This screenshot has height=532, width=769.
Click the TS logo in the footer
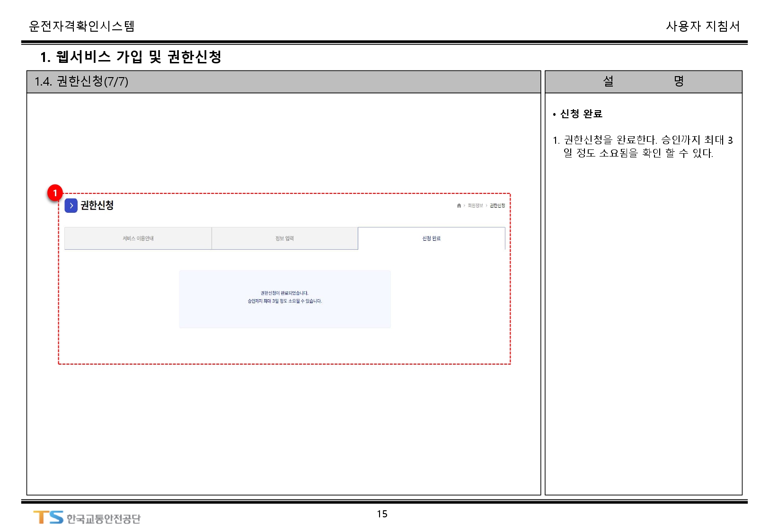point(48,517)
